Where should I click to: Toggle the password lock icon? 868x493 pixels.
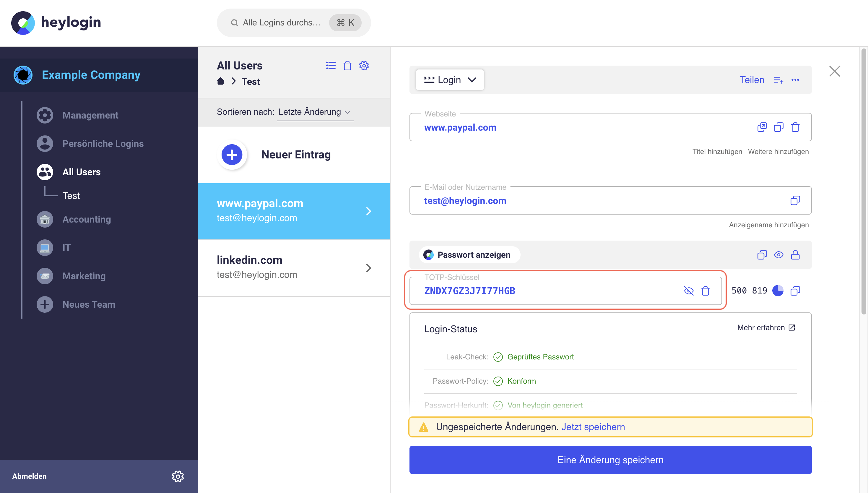(x=795, y=254)
